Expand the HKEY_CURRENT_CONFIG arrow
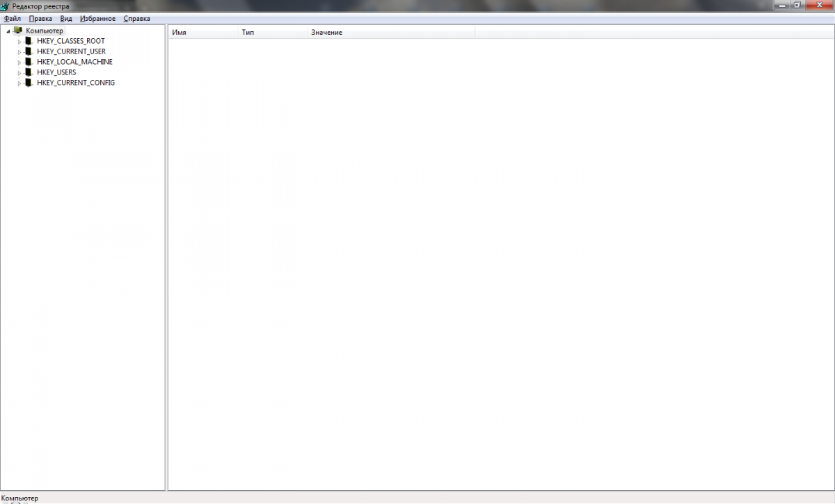 click(x=19, y=83)
